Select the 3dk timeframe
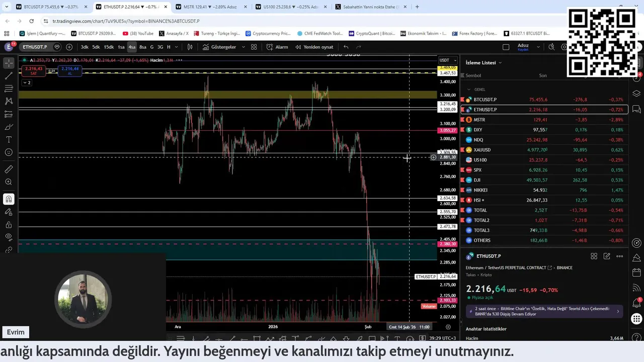Viewport: 644px width, 362px height. coord(85,47)
